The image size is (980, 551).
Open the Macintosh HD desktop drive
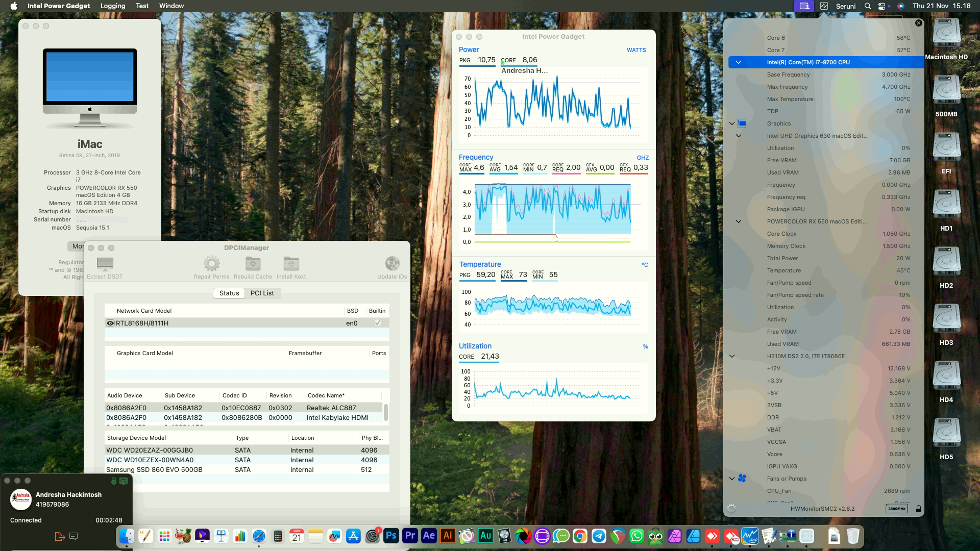[946, 39]
